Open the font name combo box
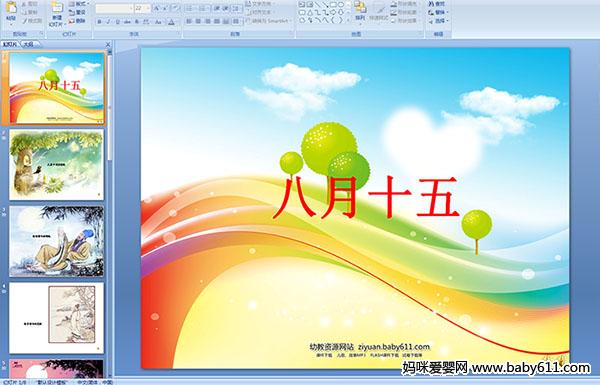 [x=114, y=8]
